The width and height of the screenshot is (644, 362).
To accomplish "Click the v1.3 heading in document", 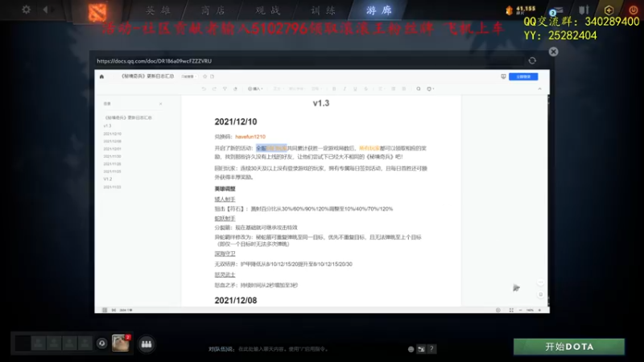I will (x=320, y=103).
